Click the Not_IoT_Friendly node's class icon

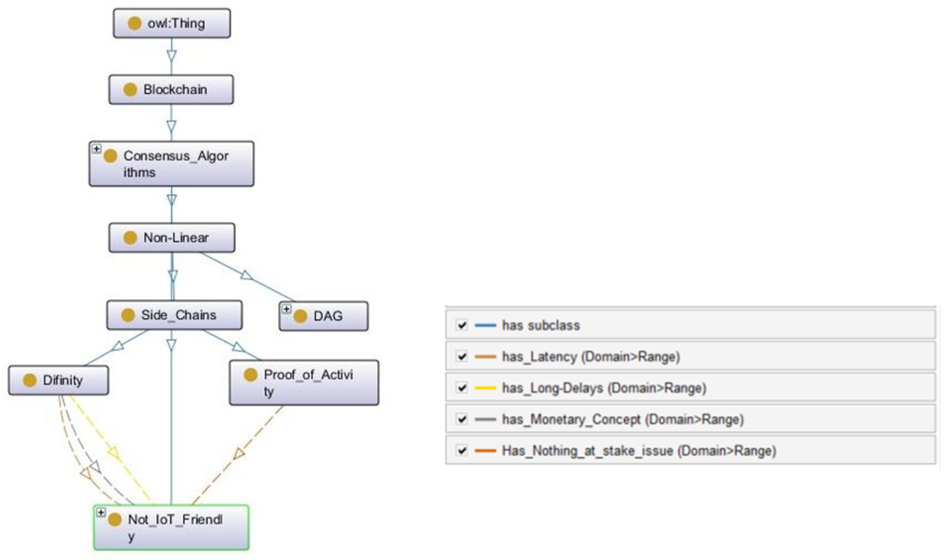coord(115,520)
